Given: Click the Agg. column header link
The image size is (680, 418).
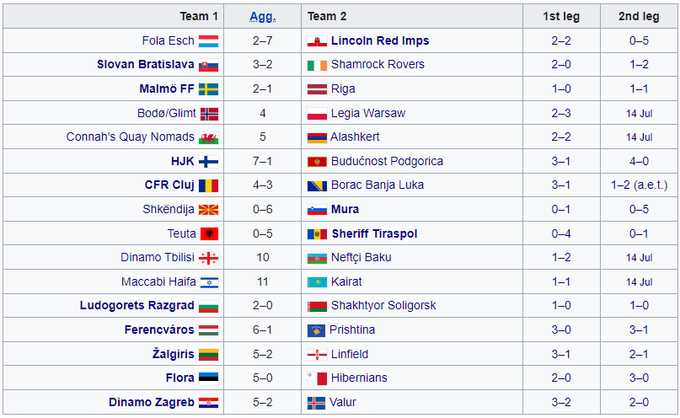Looking at the screenshot, I should pyautogui.click(x=262, y=16).
